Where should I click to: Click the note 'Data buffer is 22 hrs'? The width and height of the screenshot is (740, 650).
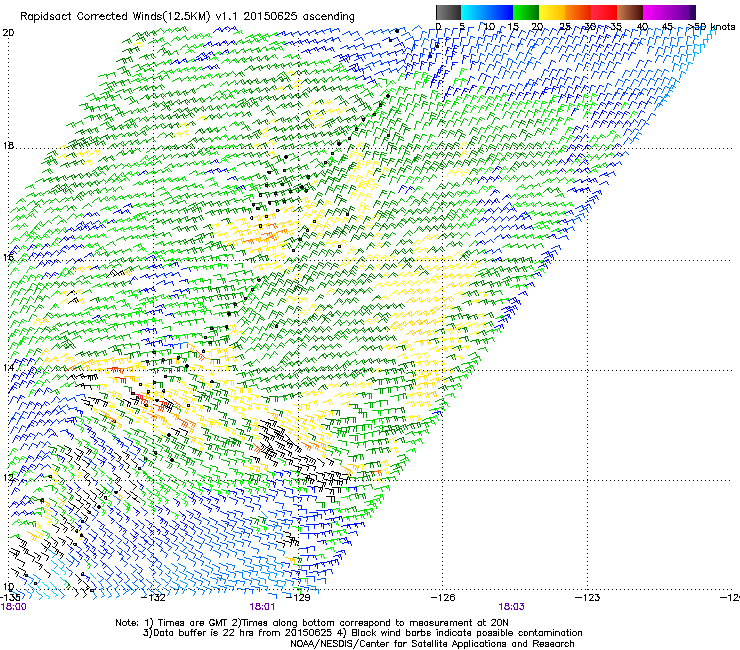tap(202, 633)
